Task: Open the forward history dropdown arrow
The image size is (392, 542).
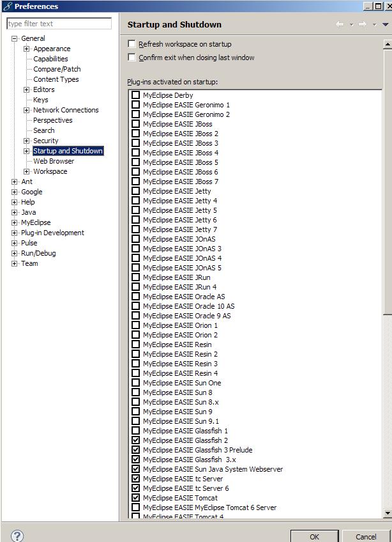Action: pyautogui.click(x=374, y=24)
